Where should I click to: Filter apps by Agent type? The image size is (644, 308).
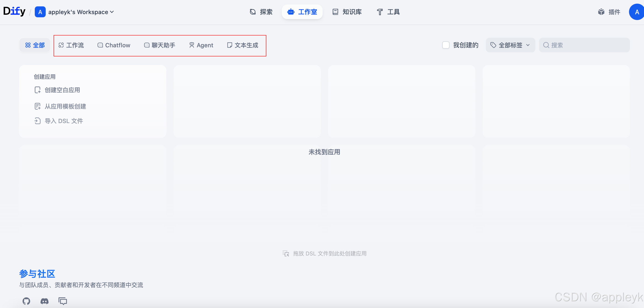point(201,45)
